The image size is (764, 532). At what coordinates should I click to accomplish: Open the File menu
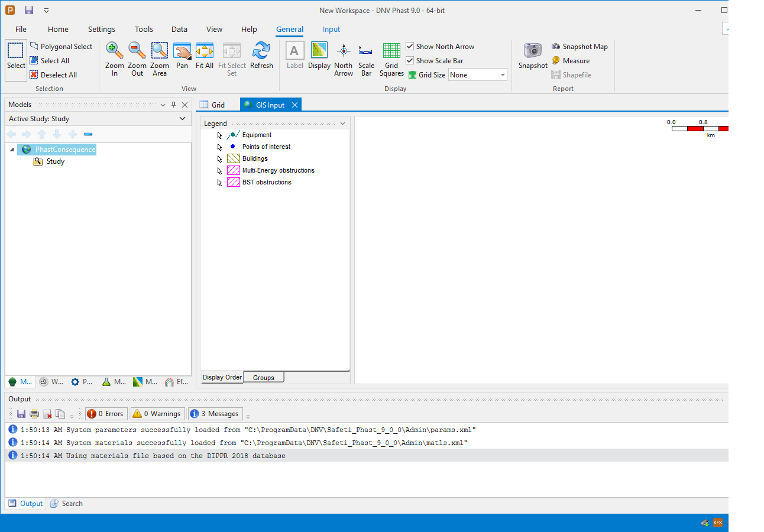click(x=21, y=29)
